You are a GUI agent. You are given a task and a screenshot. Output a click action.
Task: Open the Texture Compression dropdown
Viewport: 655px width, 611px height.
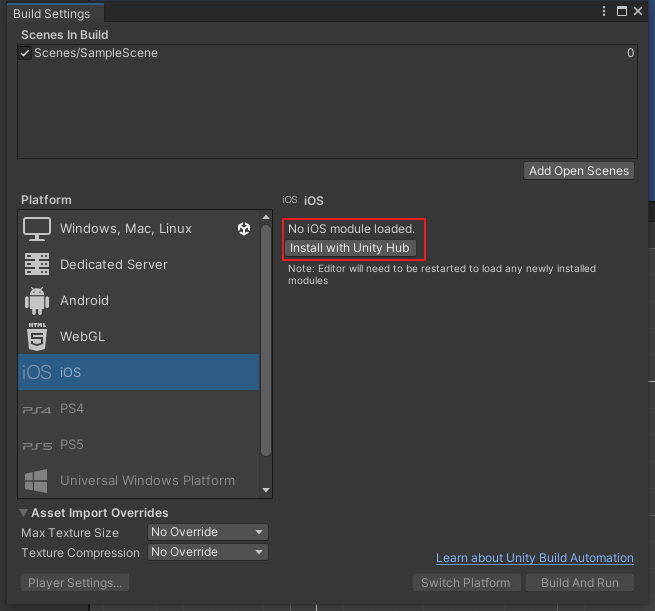pyautogui.click(x=208, y=552)
